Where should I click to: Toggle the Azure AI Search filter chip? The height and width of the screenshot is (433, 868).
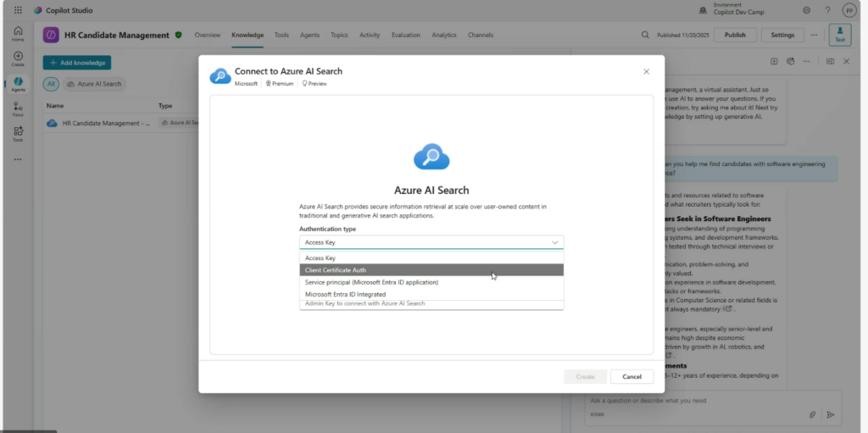(95, 84)
